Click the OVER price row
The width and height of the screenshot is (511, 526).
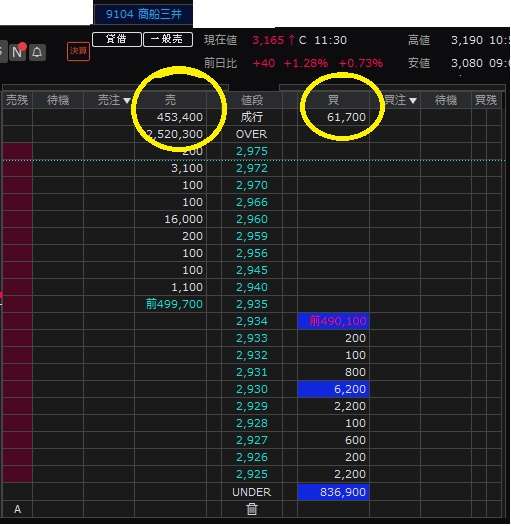(252, 134)
